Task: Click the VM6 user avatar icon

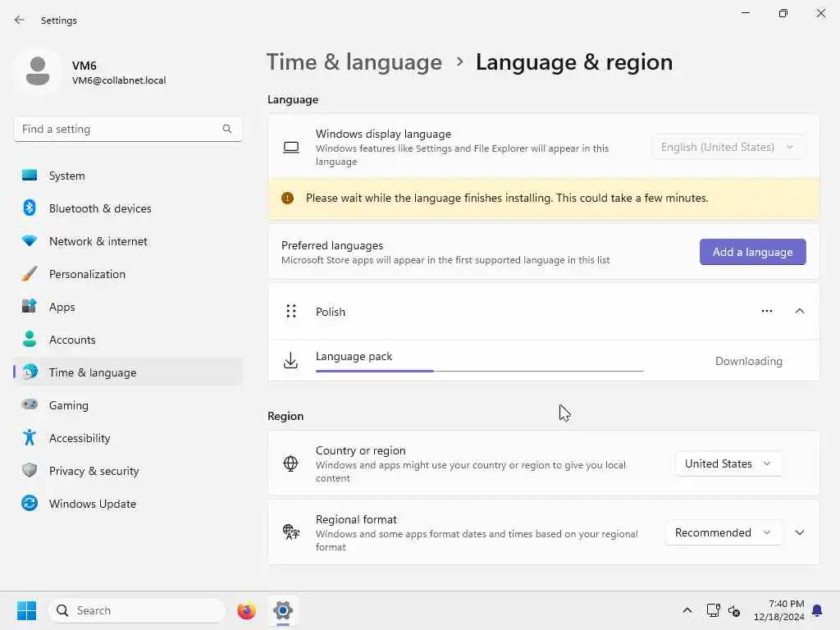Action: pos(38,71)
